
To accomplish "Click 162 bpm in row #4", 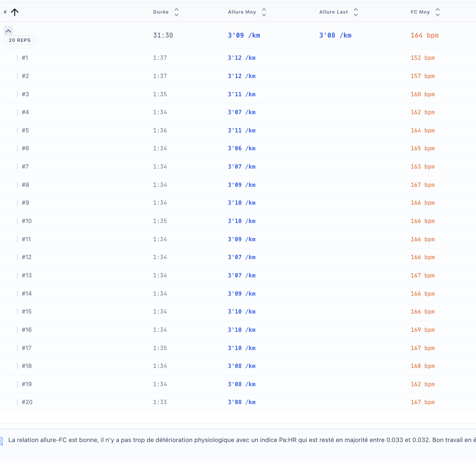I will (x=423, y=112).
